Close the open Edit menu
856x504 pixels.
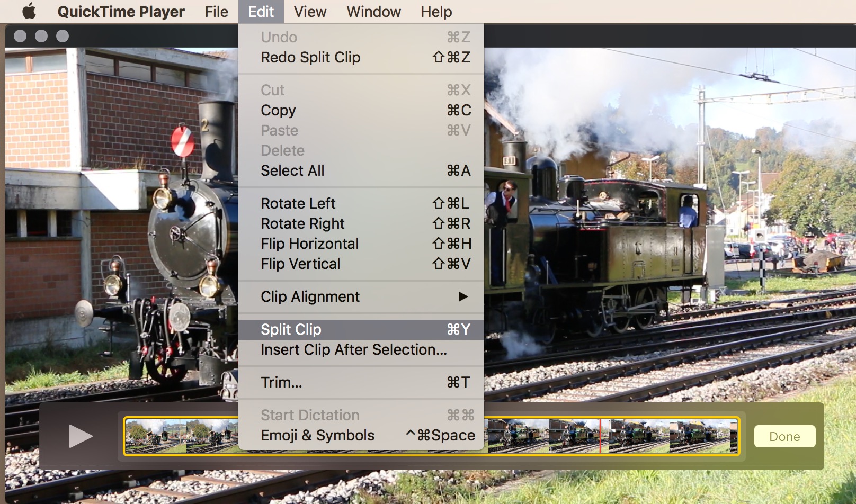point(261,12)
